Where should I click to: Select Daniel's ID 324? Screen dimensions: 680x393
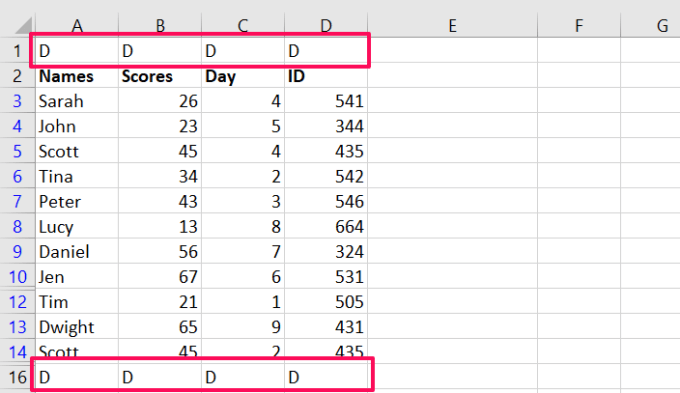coord(326,252)
